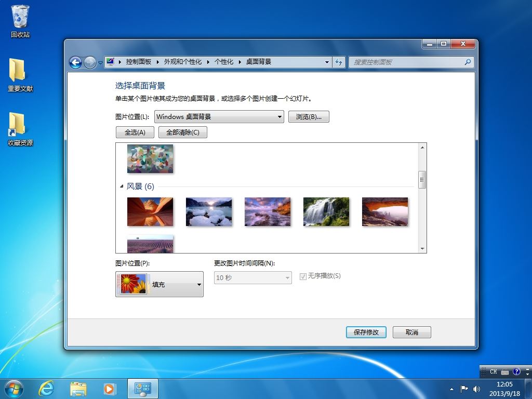
Task: Expand breadcrumb arrow after 外观和个性化
Action: (x=208, y=62)
